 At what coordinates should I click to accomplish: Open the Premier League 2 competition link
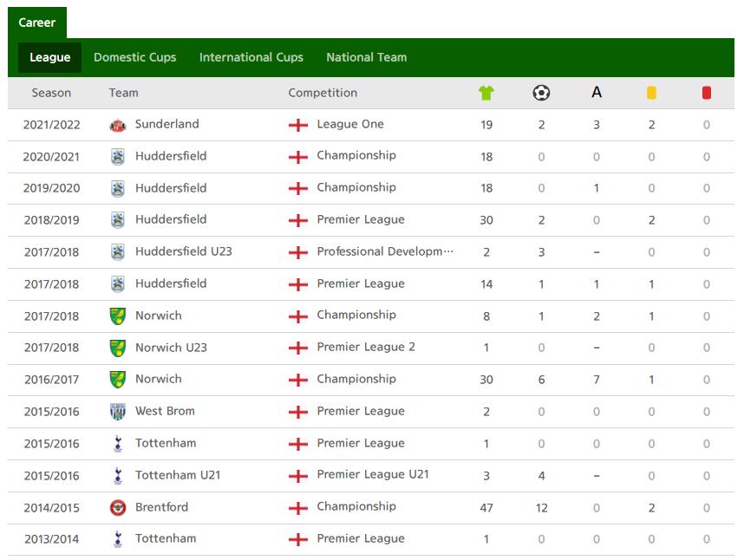(366, 347)
